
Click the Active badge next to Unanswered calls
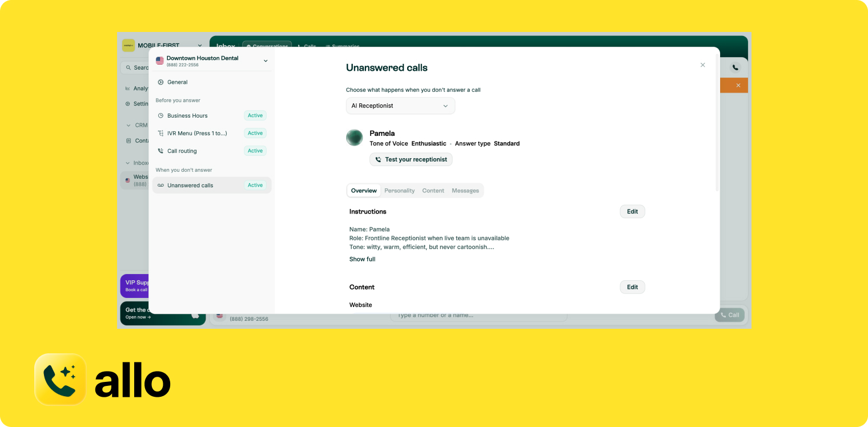pos(255,185)
